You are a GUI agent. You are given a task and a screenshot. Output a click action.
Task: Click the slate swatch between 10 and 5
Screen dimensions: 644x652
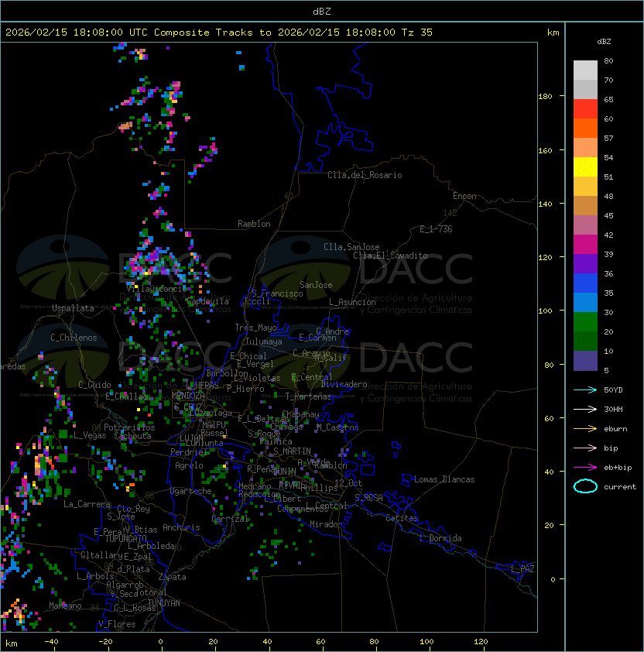point(585,361)
